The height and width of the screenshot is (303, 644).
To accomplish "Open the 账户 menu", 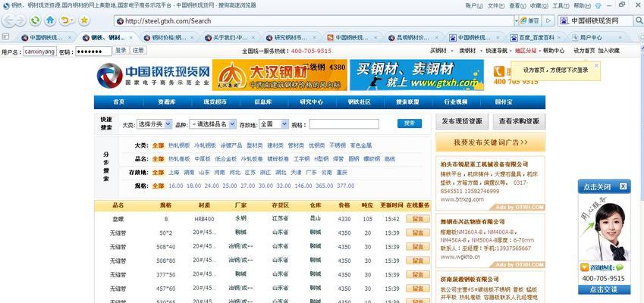I will tap(474, 6).
